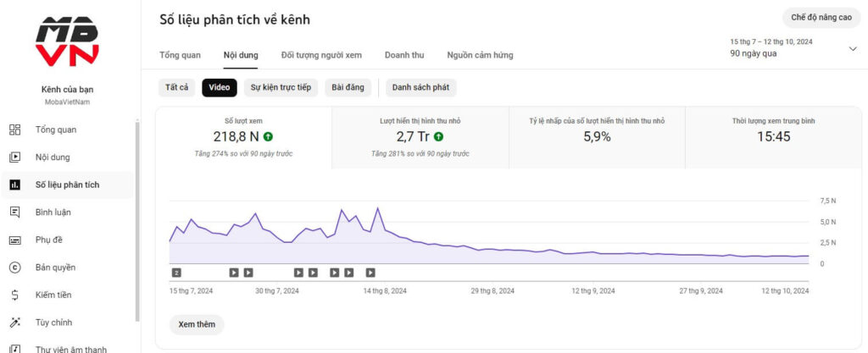The width and height of the screenshot is (868, 353).
Task: Click the Phụ đề subtitles icon
Action: 14,240
